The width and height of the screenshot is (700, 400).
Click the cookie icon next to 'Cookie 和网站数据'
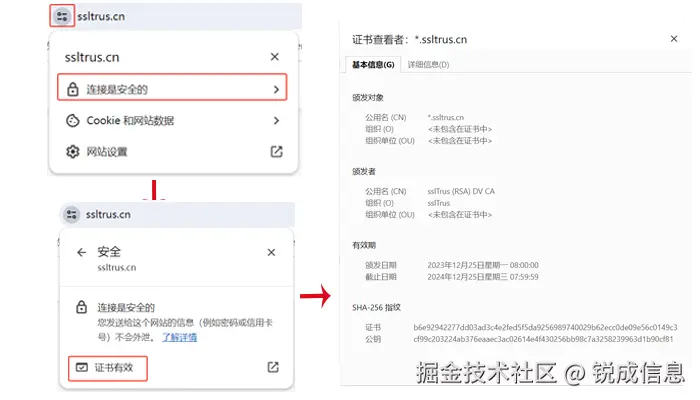(x=73, y=121)
